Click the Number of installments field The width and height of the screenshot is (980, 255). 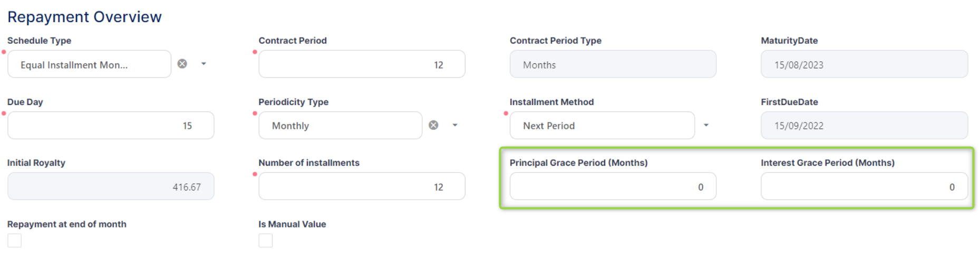pyautogui.click(x=362, y=186)
